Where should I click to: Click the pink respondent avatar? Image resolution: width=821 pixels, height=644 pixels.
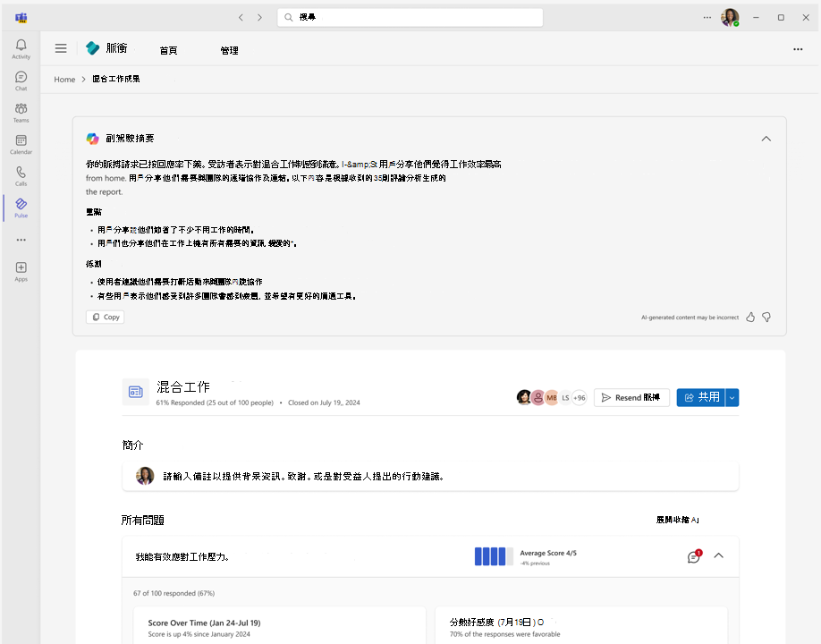point(537,398)
